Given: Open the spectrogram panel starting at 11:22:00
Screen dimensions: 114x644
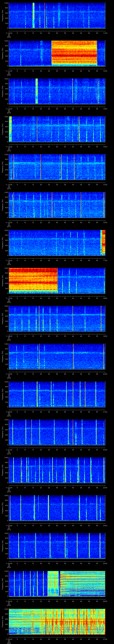Looking at the screenshot, I should [x=57, y=470].
